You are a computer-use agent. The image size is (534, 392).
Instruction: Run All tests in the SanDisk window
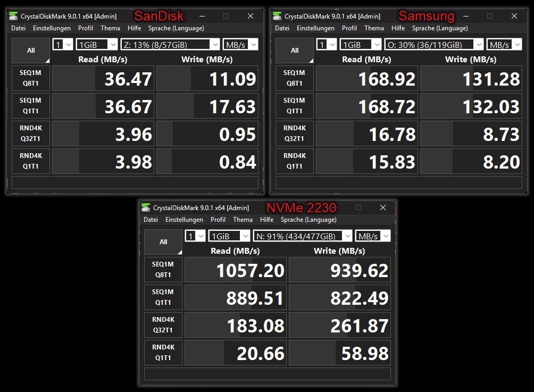pyautogui.click(x=31, y=51)
